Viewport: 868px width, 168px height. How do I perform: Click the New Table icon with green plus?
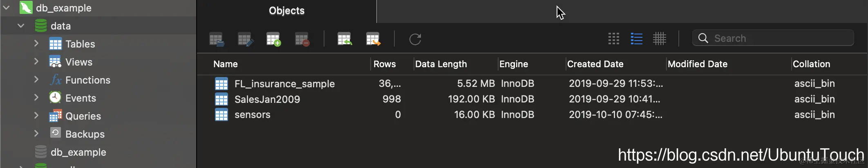[x=273, y=39]
